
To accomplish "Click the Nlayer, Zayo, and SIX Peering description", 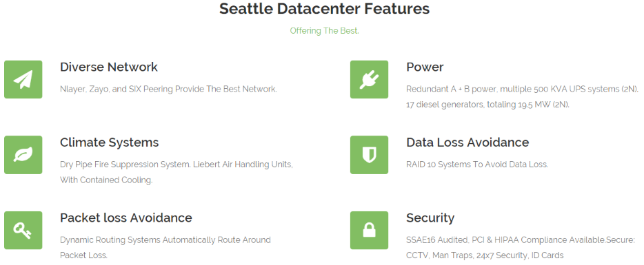I will tap(168, 89).
